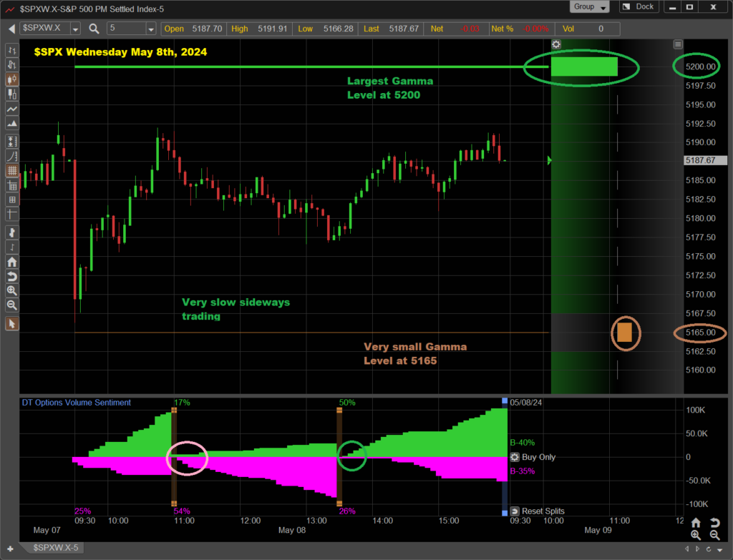Viewport: 733px width, 560px height.
Task: Switch to line chart type icon
Action: pyautogui.click(x=11, y=109)
